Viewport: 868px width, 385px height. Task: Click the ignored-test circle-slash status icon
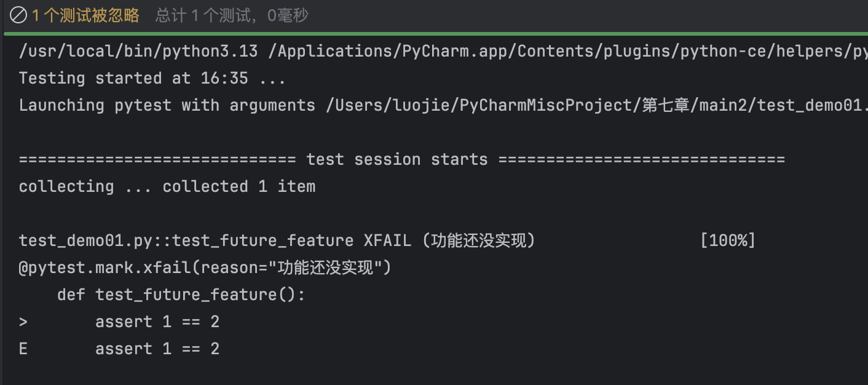coord(20,15)
